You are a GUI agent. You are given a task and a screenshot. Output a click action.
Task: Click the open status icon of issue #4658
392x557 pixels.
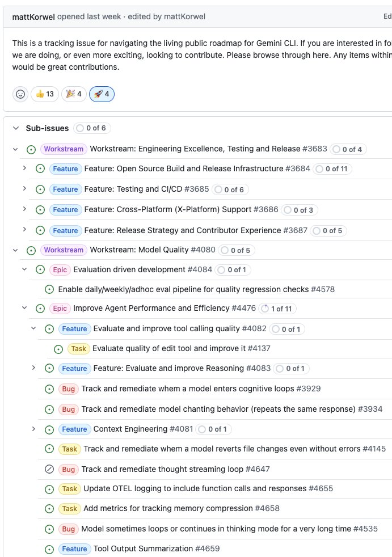coord(49,509)
